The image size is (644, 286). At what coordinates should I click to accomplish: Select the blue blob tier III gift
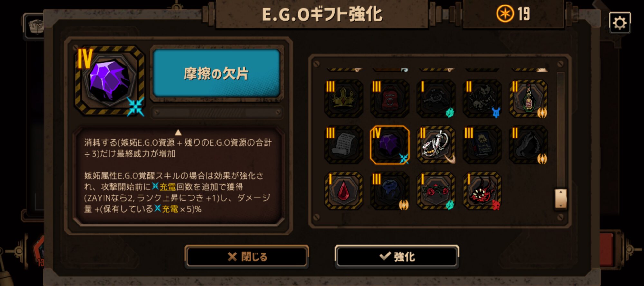pyautogui.click(x=390, y=191)
